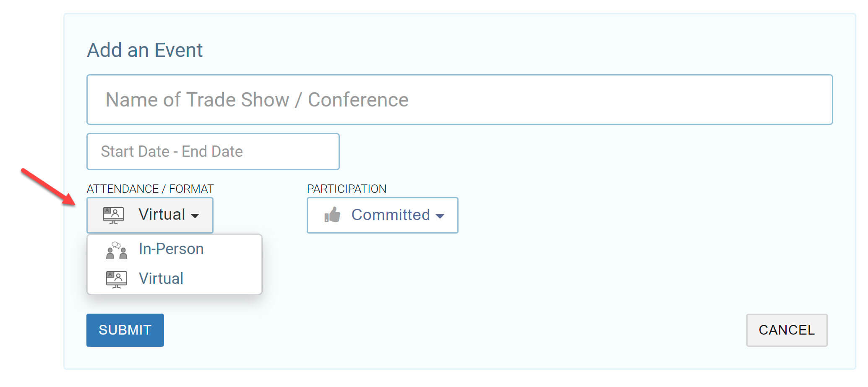
Task: Cancel adding the event
Action: click(787, 330)
